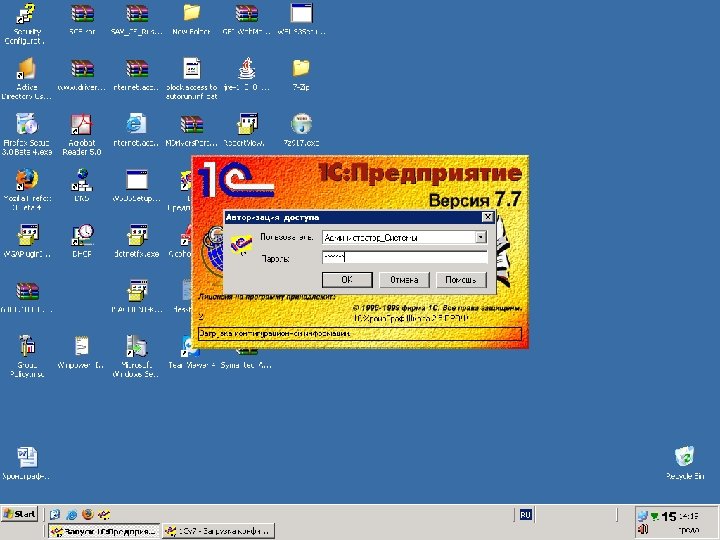Open Acrobat Reader 5.0 shortcut
The height and width of the screenshot is (540, 720).
pyautogui.click(x=82, y=134)
